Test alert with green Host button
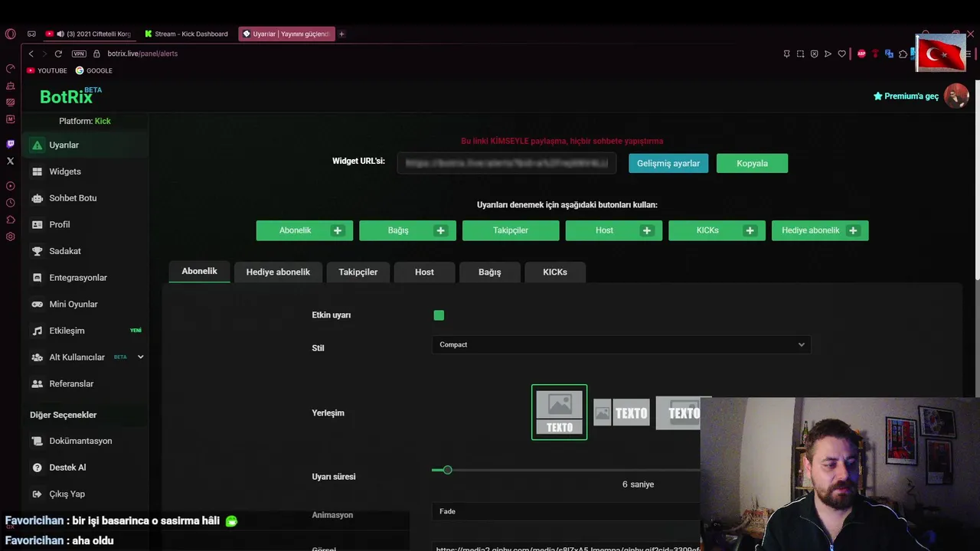Viewport: 980px width, 551px height. (x=614, y=230)
